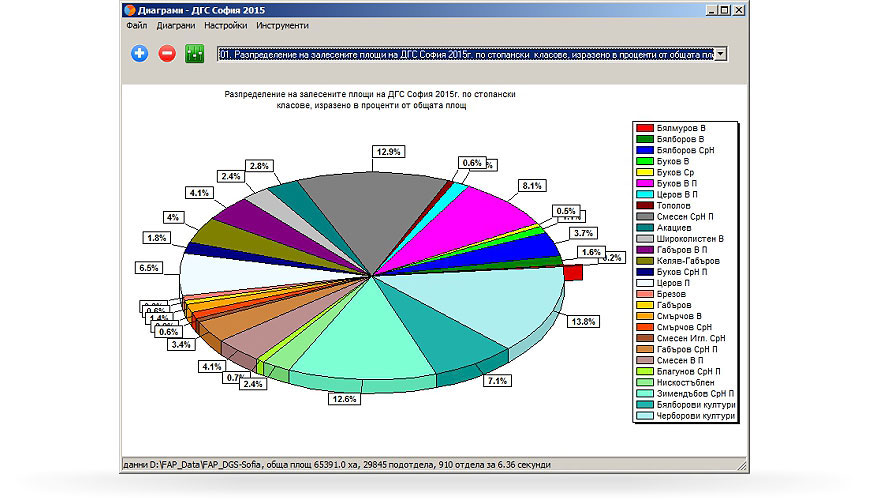
Task: Select the magenta Буков В П legend swatch
Action: pyautogui.click(x=645, y=183)
